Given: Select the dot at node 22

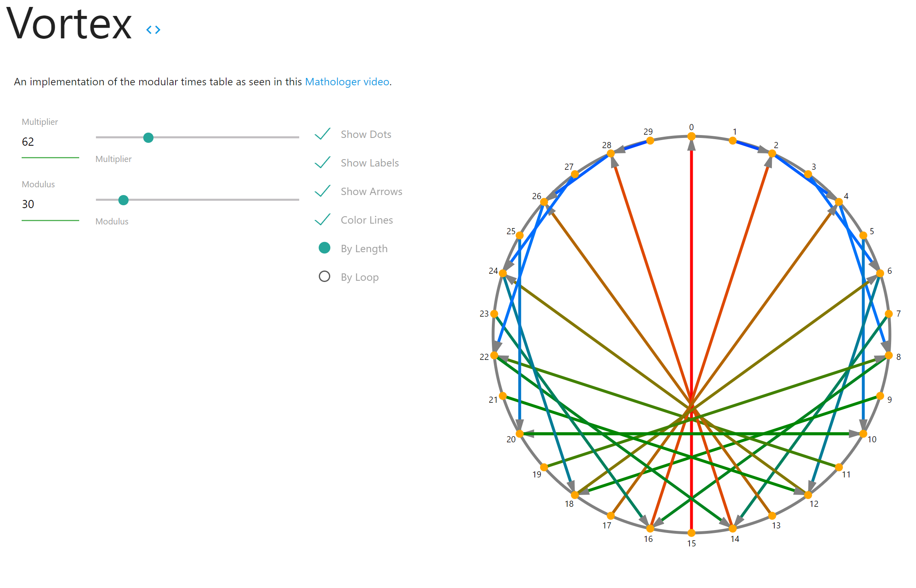Looking at the screenshot, I should [494, 355].
